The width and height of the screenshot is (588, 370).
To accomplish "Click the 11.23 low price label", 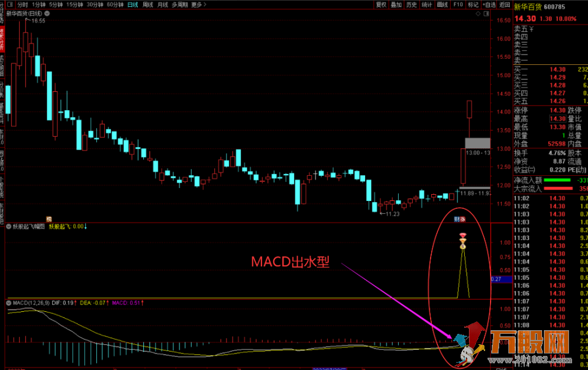I will (x=393, y=214).
